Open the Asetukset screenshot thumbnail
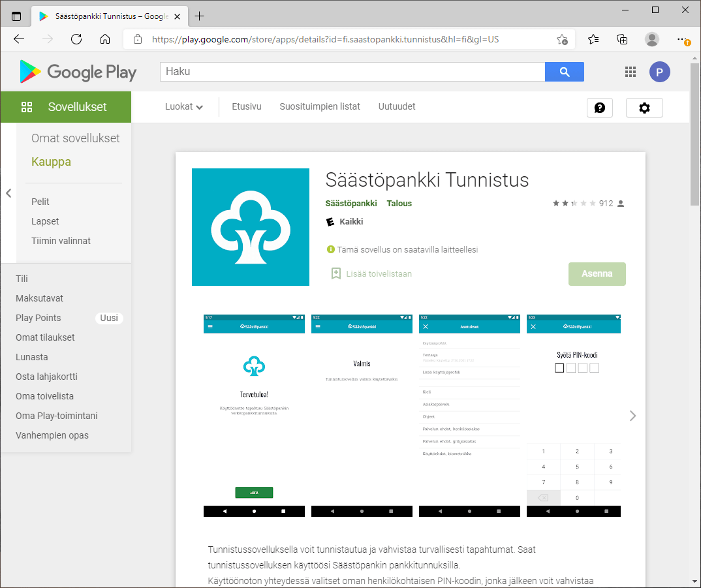Image resolution: width=701 pixels, height=588 pixels. pos(469,416)
